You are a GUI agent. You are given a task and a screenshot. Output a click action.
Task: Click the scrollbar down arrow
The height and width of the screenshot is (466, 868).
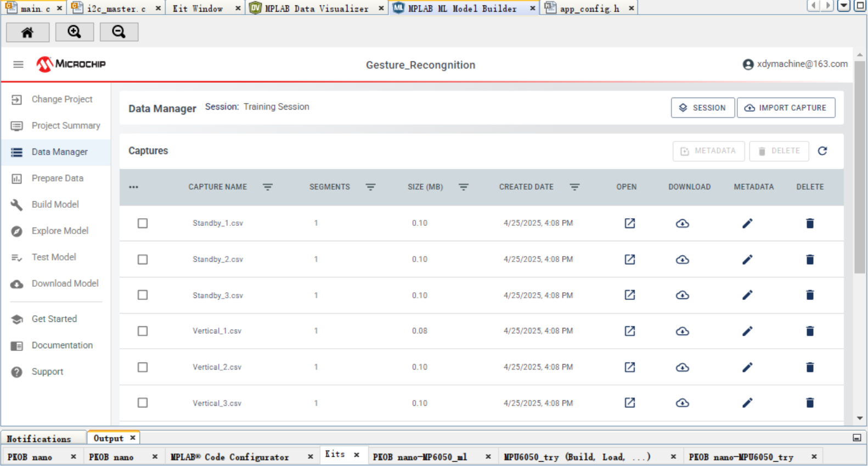click(x=860, y=418)
